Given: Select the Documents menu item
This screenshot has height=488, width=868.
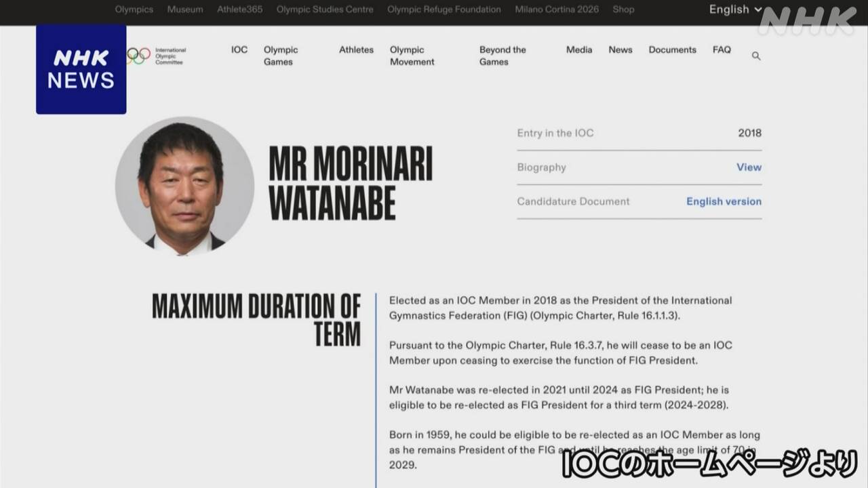Looking at the screenshot, I should (x=673, y=49).
